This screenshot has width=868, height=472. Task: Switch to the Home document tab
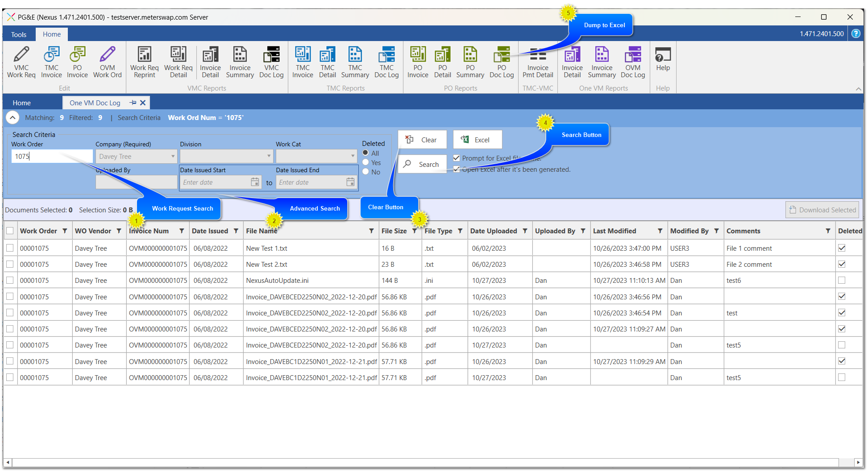tap(21, 103)
